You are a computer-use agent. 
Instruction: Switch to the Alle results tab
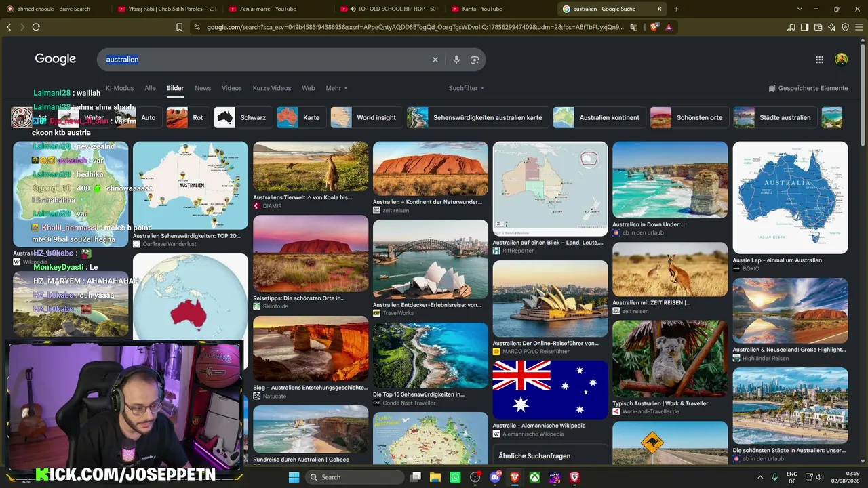point(150,88)
